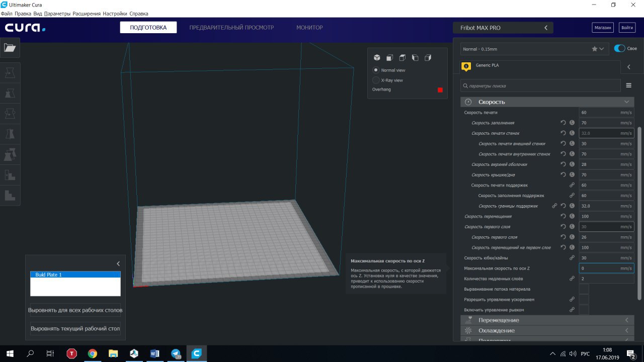Enable Разрешить управление ускорением checkbox

[x=584, y=299]
